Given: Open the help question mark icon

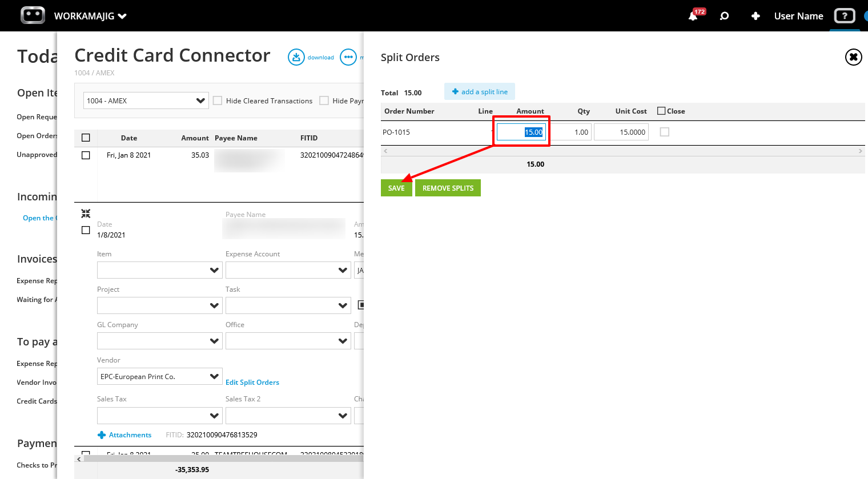Looking at the screenshot, I should [x=845, y=15].
